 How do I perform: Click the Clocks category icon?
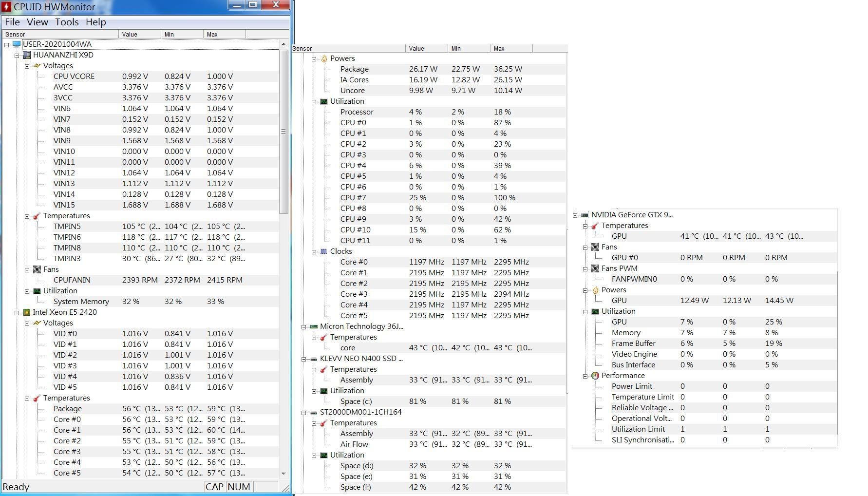point(324,251)
